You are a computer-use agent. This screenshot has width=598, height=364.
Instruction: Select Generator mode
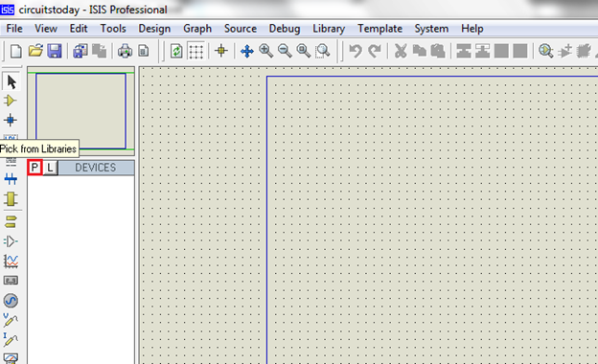[x=11, y=301]
